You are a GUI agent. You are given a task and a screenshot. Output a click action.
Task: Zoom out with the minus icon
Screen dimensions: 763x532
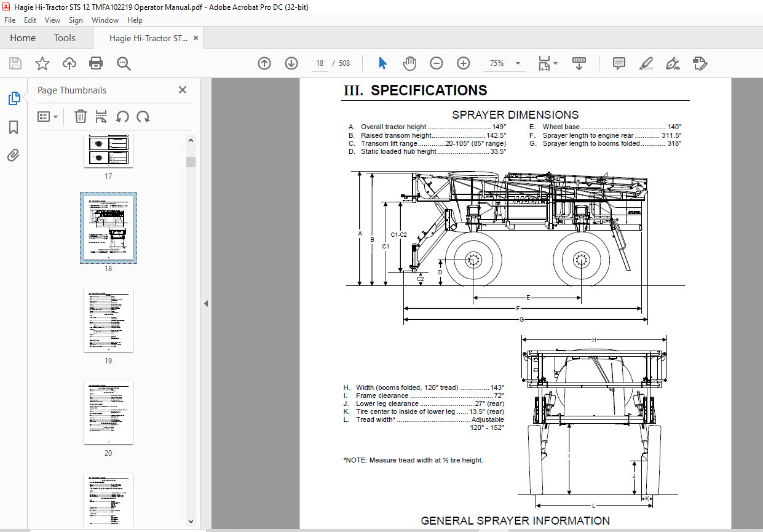point(437,63)
